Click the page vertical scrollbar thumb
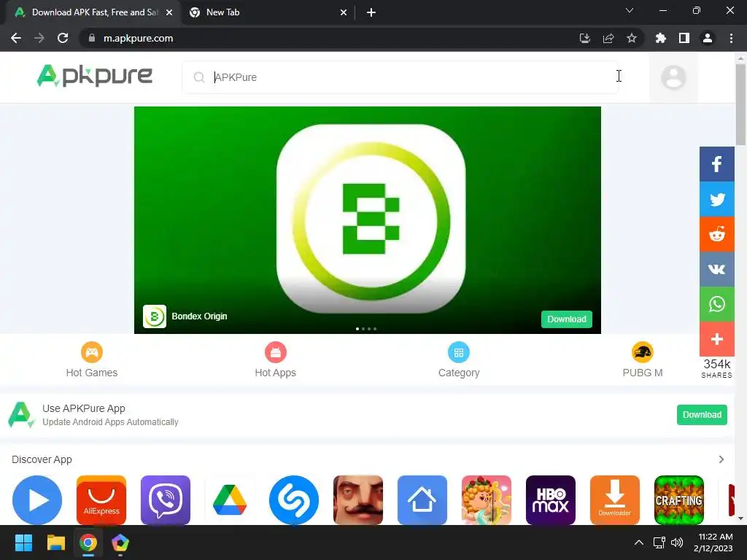This screenshot has height=560, width=747. coord(740,104)
